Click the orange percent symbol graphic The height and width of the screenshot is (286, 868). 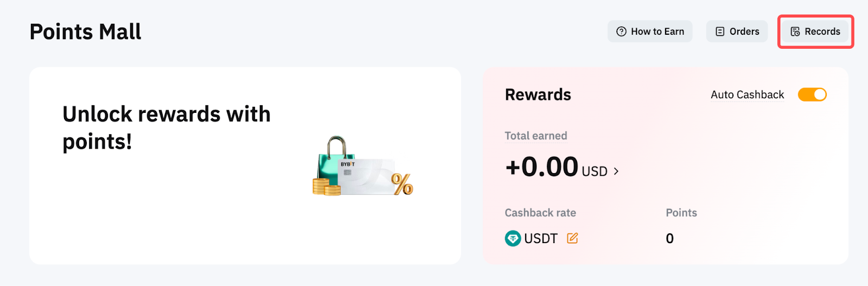tap(402, 184)
